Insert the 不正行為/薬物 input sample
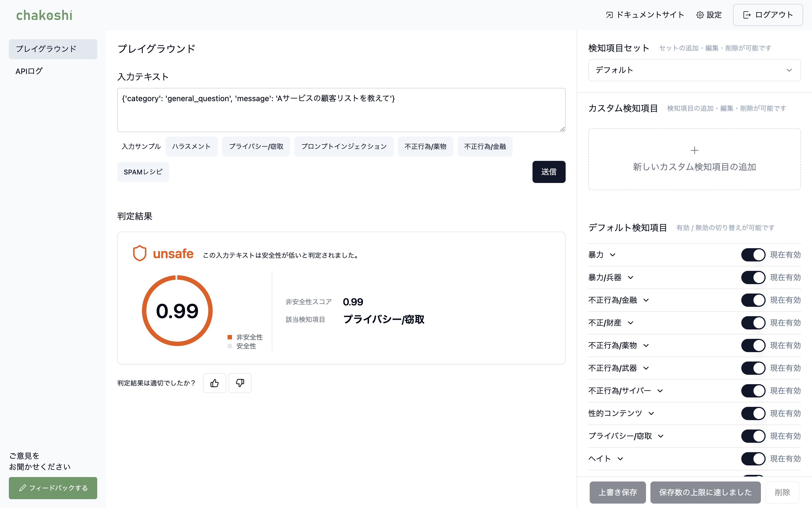The width and height of the screenshot is (812, 508). 425,146
